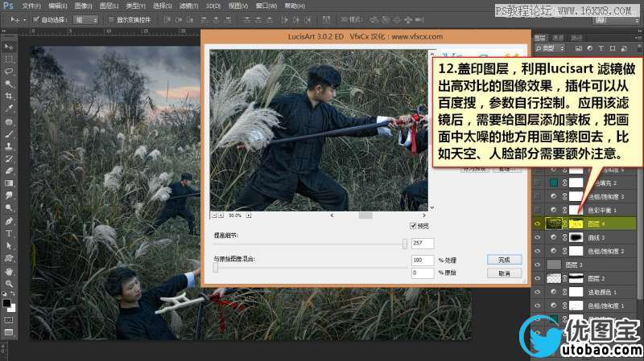Open the 文件(F) menu

pos(31,6)
